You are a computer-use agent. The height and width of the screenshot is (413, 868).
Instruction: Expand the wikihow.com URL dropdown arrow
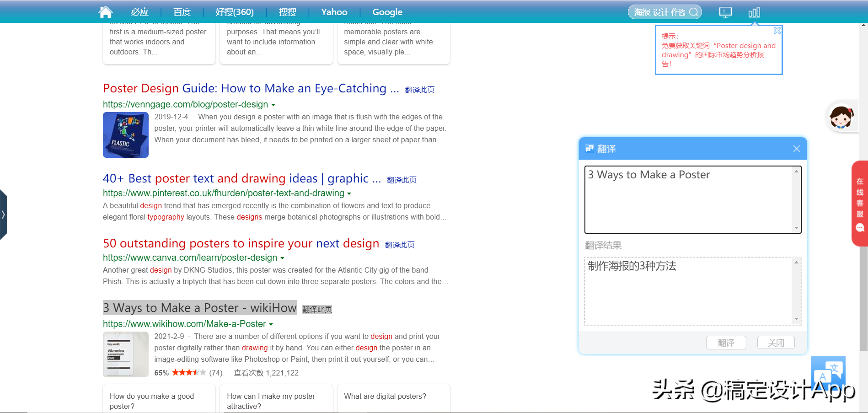pos(271,324)
